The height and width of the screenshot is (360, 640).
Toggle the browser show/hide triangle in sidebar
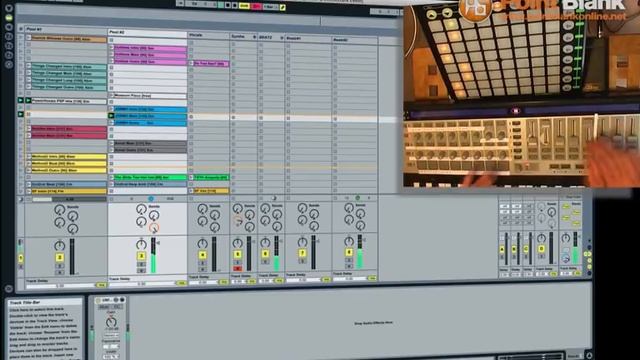coord(9,8)
